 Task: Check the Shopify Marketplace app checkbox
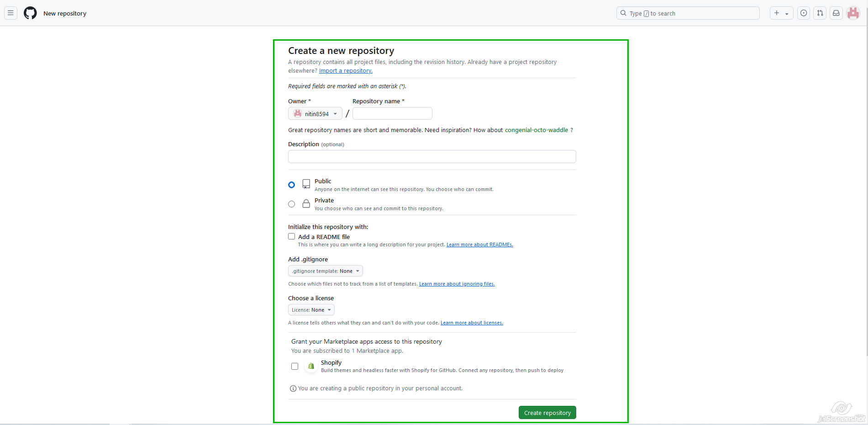click(295, 366)
